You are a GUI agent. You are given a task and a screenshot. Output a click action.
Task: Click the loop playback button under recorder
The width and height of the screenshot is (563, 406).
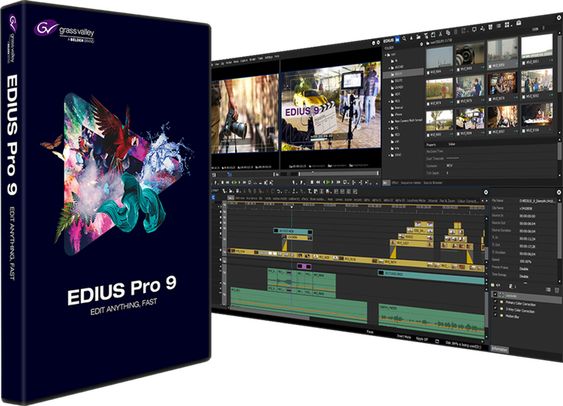345,182
